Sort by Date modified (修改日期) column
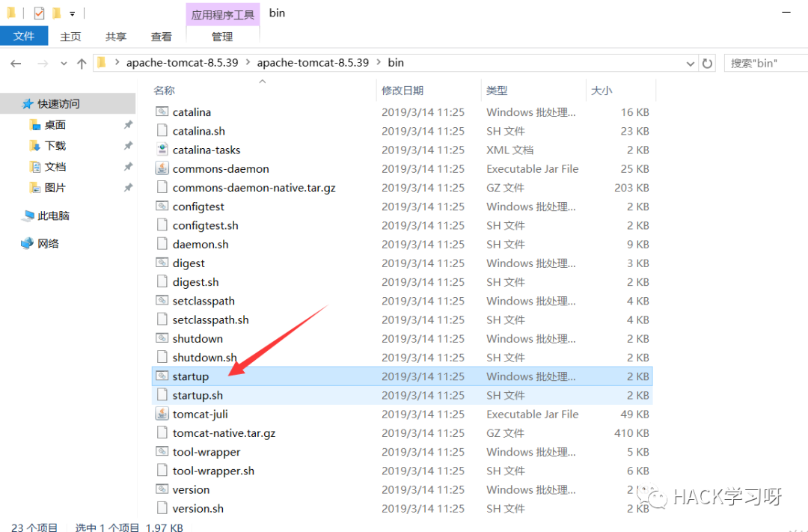Image resolution: width=808 pixels, height=532 pixels. pyautogui.click(x=402, y=91)
